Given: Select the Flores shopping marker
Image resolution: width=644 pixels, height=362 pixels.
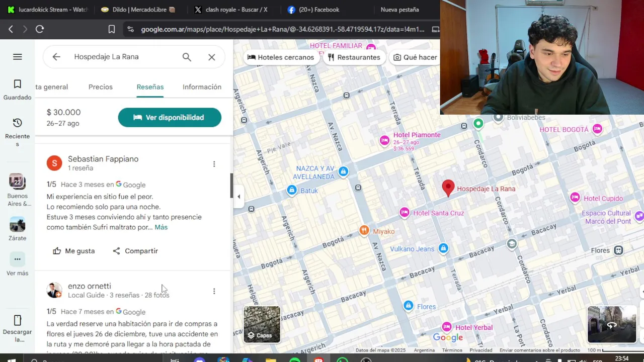Looking at the screenshot, I should 409,306.
